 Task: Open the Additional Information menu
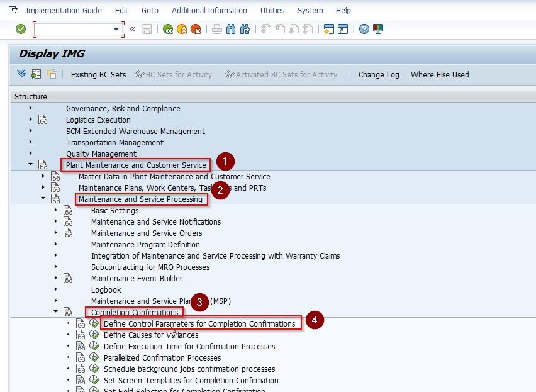(x=209, y=11)
